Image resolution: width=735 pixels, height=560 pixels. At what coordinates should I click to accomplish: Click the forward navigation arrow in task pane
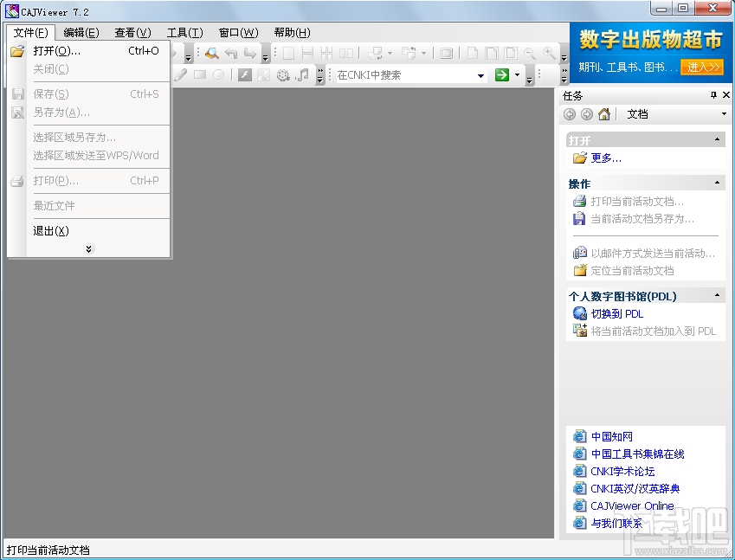coord(586,113)
